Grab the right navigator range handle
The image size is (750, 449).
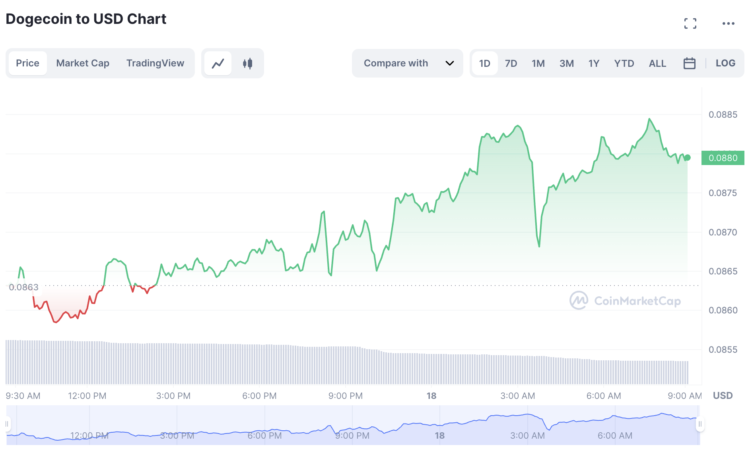click(x=700, y=424)
